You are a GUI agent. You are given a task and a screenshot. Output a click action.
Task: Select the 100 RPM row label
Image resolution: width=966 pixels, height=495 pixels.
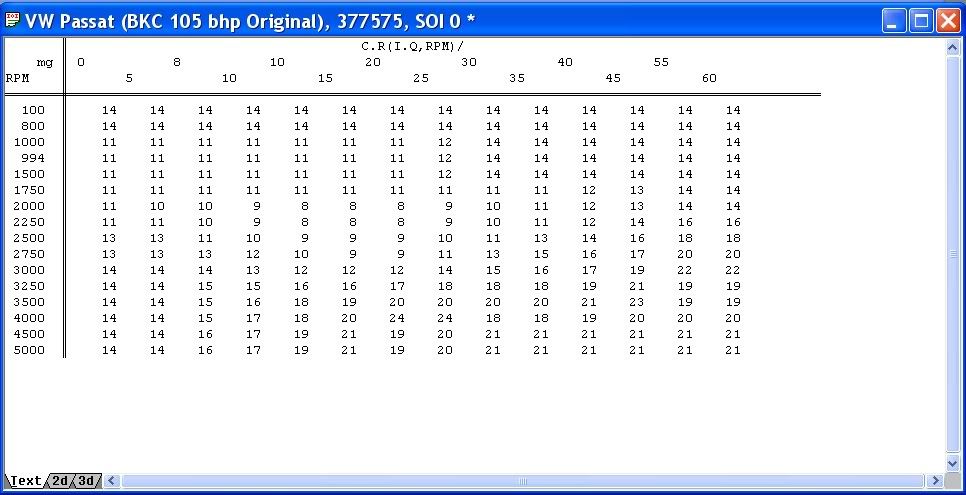point(33,110)
